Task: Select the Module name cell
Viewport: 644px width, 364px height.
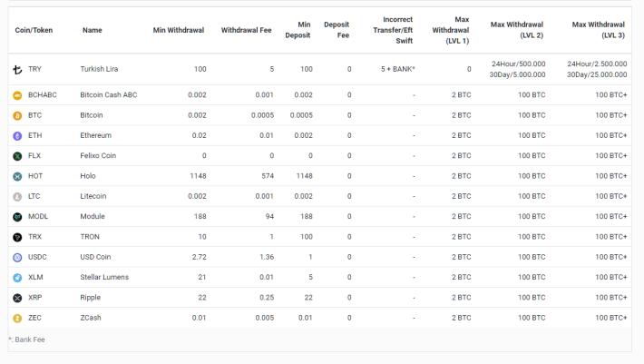Action: pos(93,217)
